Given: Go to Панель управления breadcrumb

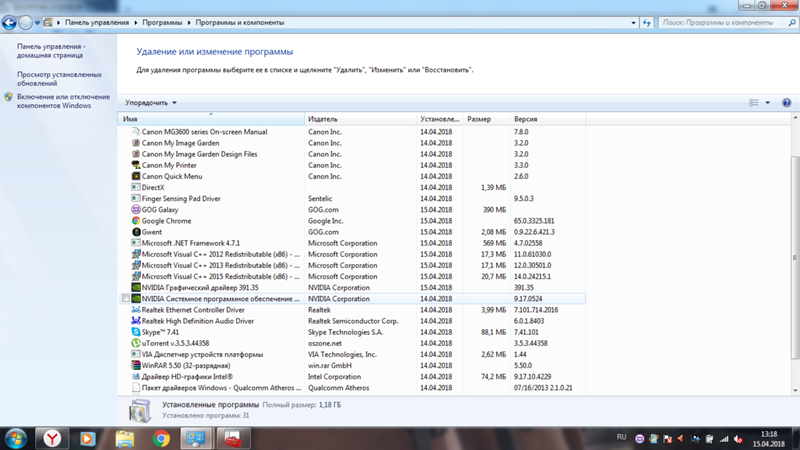Looking at the screenshot, I should coord(97,22).
